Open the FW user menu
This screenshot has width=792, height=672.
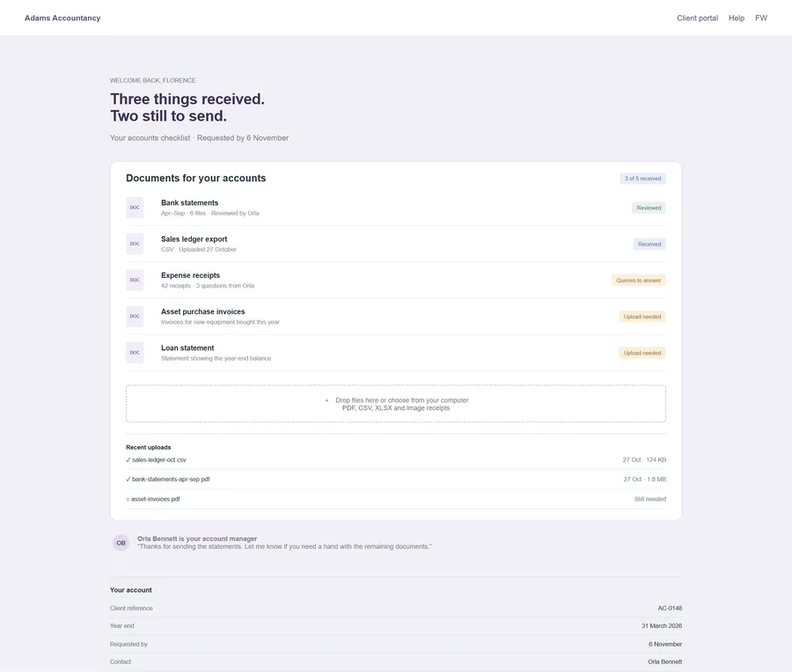761,18
